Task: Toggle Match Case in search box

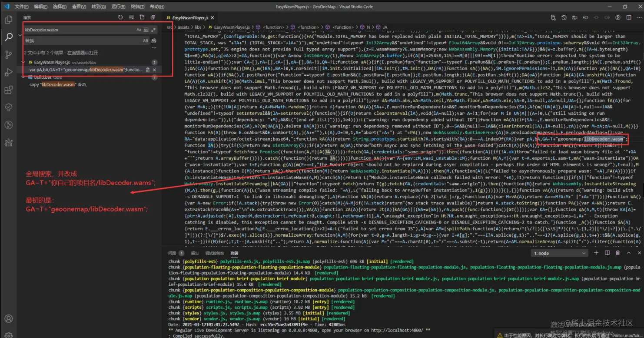Action: [139, 30]
